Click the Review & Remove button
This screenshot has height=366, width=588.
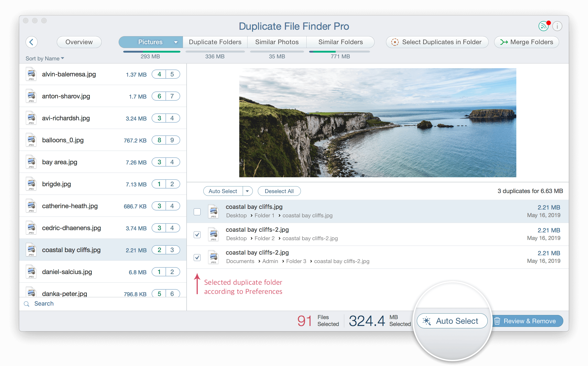526,321
